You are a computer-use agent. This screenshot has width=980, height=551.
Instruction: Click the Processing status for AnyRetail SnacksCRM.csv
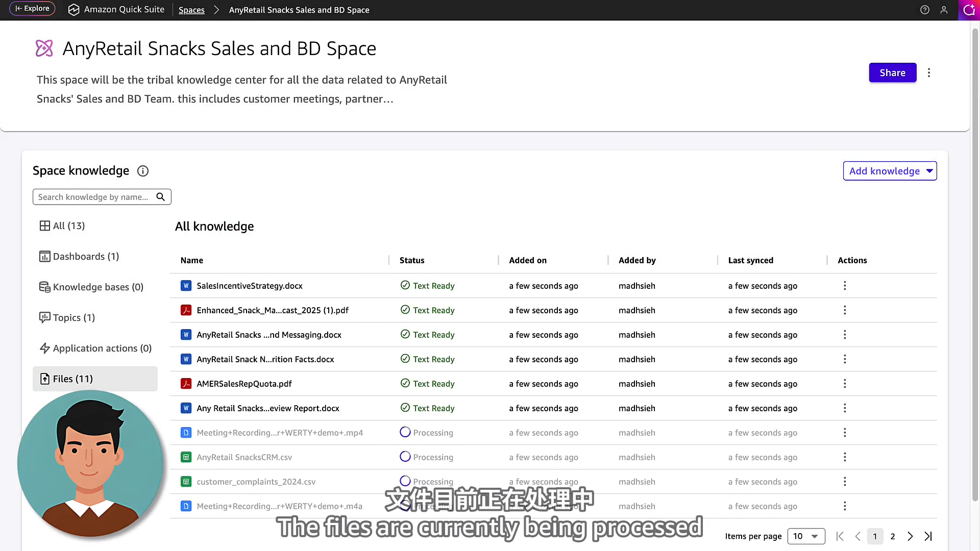pos(427,457)
